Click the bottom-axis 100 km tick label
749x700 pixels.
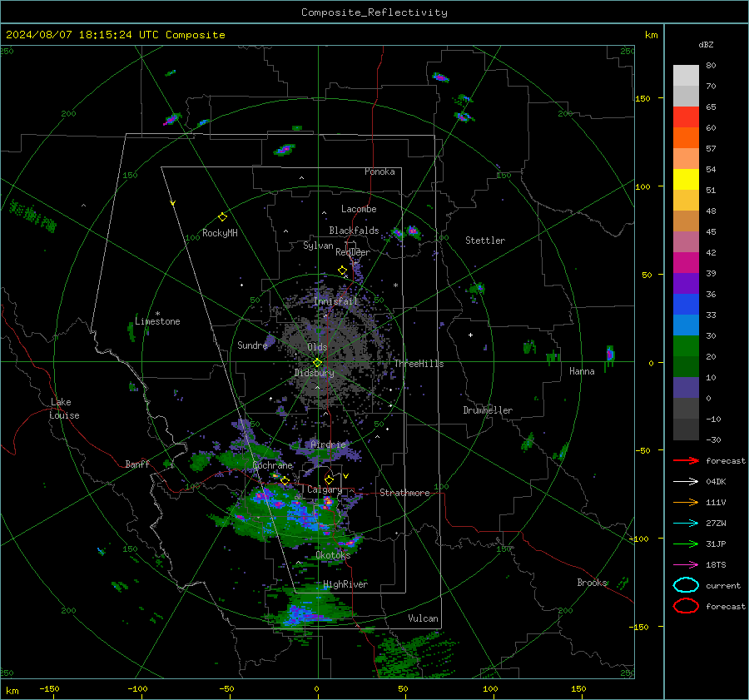tap(490, 688)
